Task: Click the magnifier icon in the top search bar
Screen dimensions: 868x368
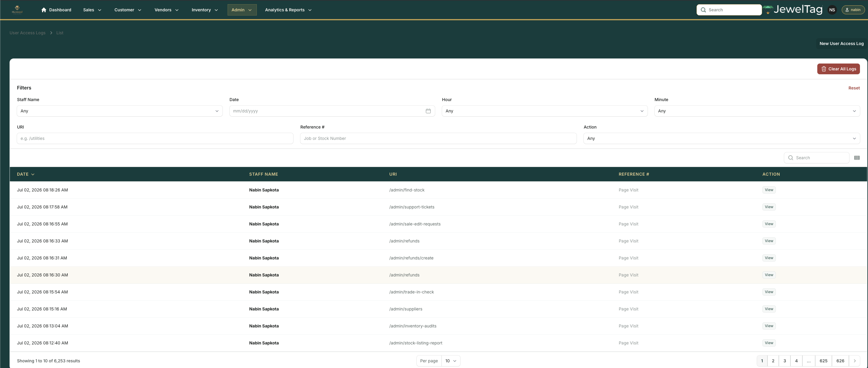Action: click(x=703, y=10)
